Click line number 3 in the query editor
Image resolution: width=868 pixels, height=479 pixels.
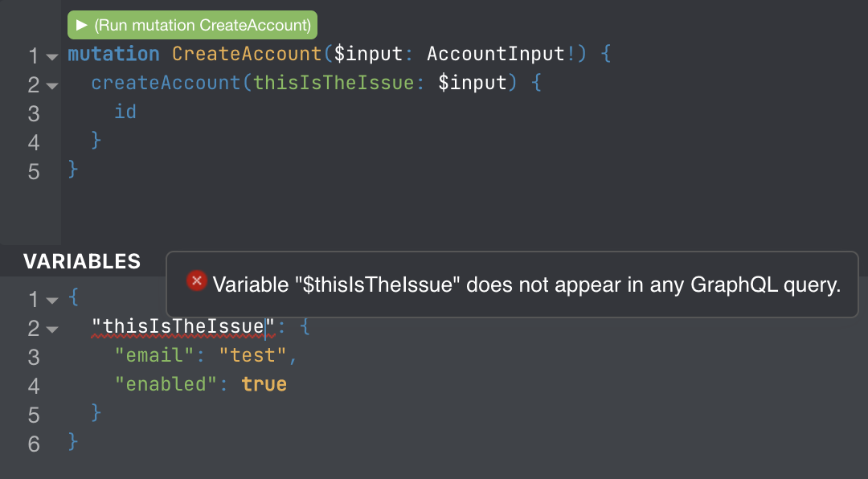[x=34, y=113]
